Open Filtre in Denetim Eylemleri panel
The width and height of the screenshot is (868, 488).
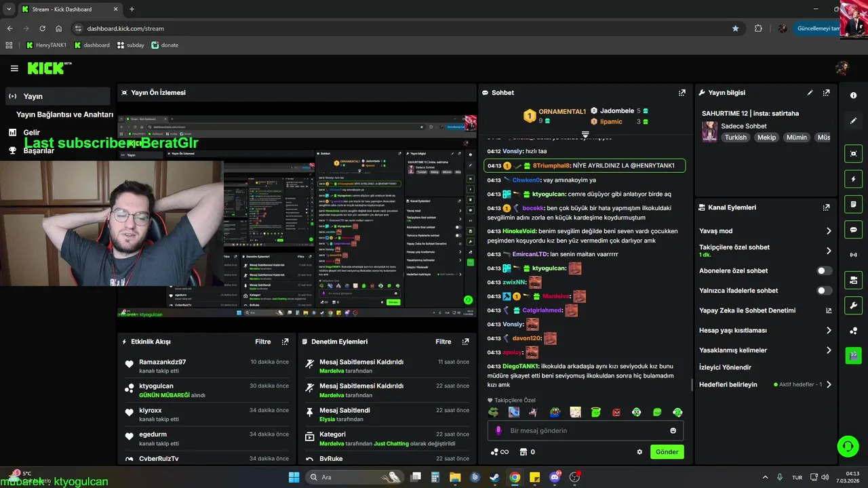[443, 342]
